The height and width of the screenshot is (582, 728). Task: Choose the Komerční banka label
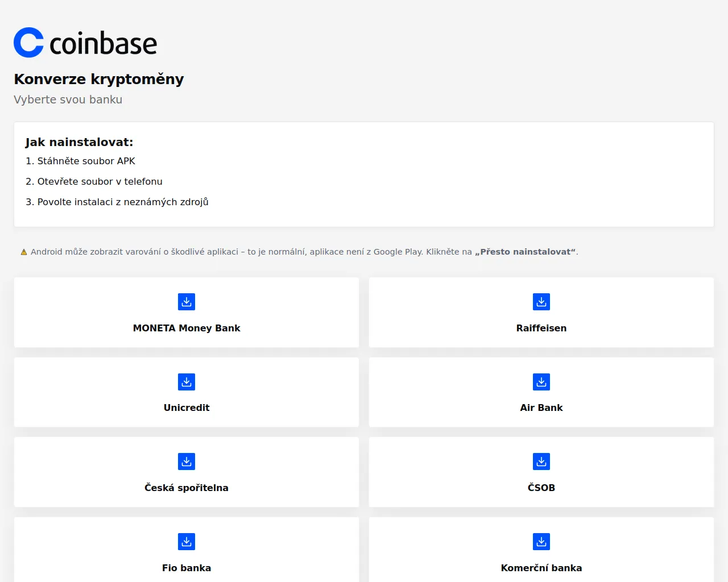pos(541,568)
